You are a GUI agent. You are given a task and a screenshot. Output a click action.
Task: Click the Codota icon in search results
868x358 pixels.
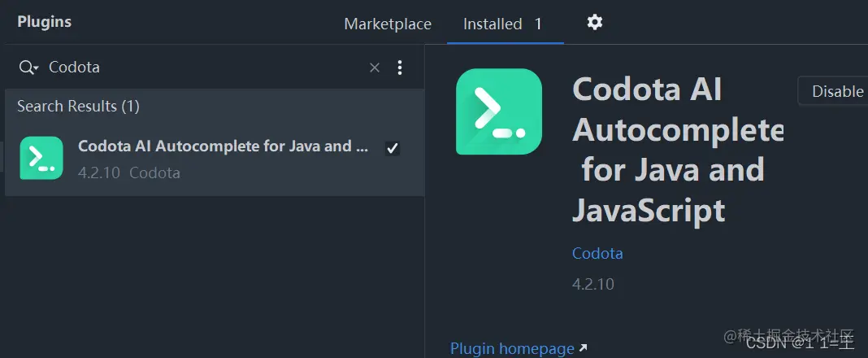point(41,158)
